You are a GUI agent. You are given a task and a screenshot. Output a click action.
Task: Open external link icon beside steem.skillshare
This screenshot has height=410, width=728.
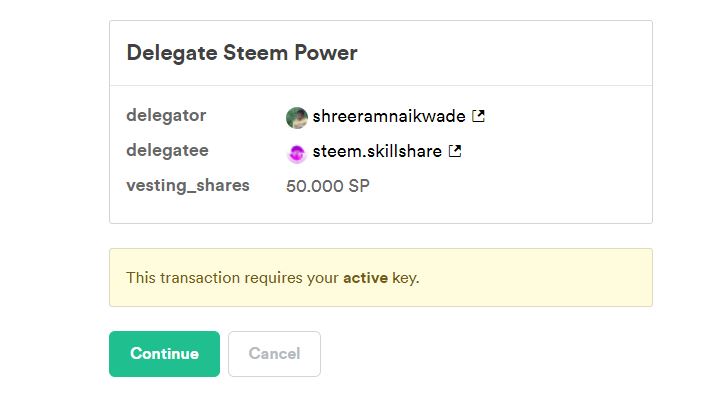click(455, 152)
